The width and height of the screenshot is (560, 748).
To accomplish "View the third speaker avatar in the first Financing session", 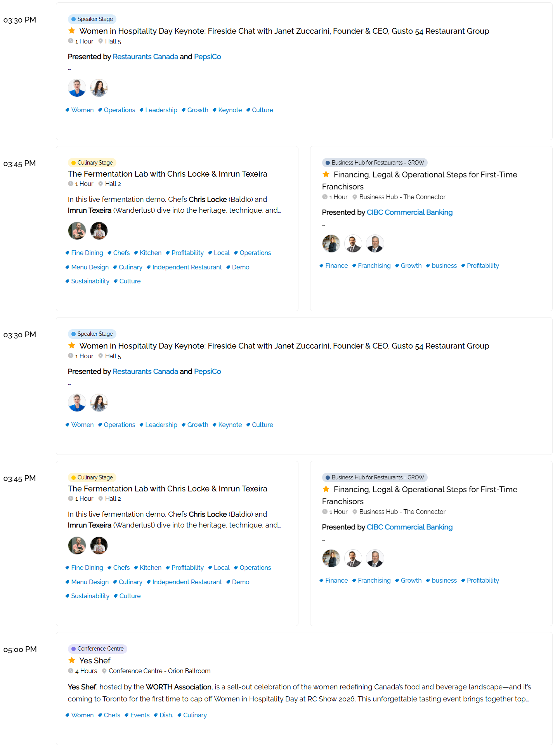I will 375,244.
